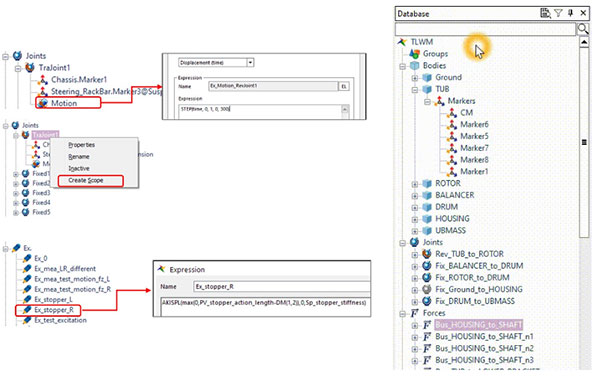Viewport: 600px width, 376px height.
Task: Select BALANCER body in Database tree
Action: (455, 195)
